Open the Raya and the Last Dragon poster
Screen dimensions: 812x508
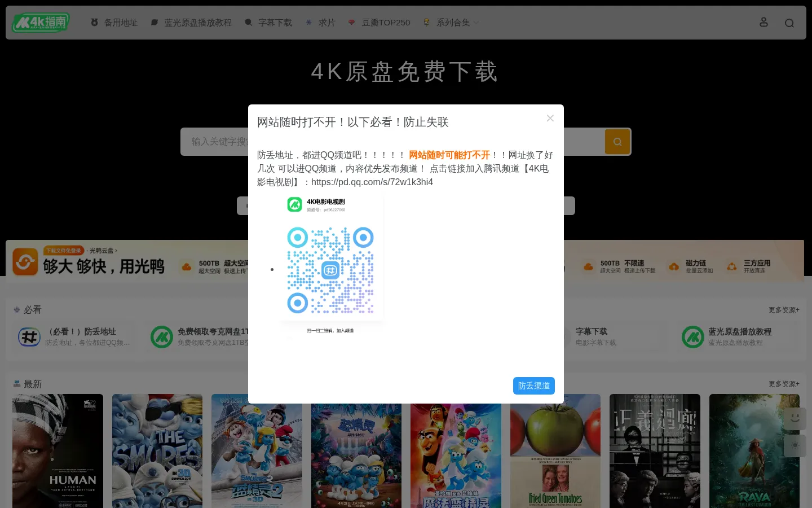754,451
